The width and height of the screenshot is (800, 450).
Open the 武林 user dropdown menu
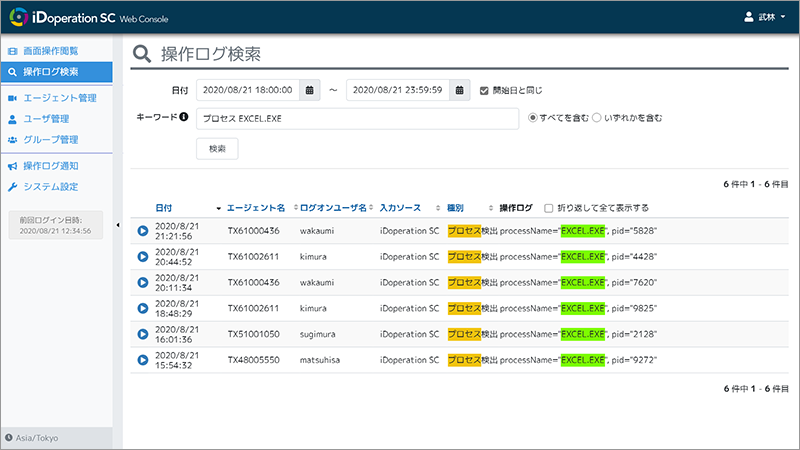[764, 17]
